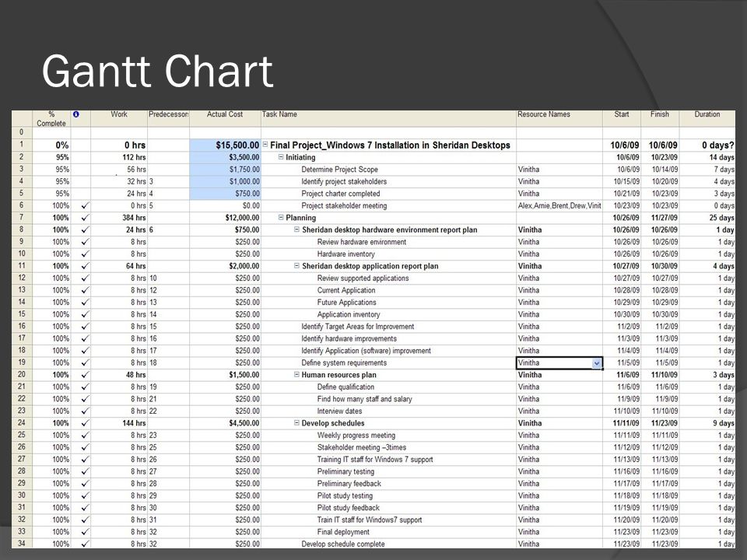Screen dimensions: 747x560
Task: Select the Stakeholder meeting –3times task
Action: (x=362, y=448)
